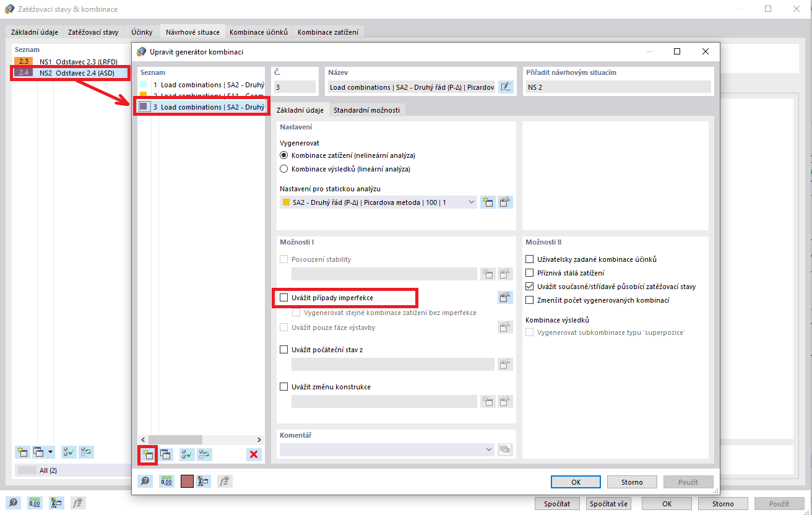Select list item 3 Load combinations SA2
Image resolution: width=812 pixels, height=515 pixels.
click(202, 107)
